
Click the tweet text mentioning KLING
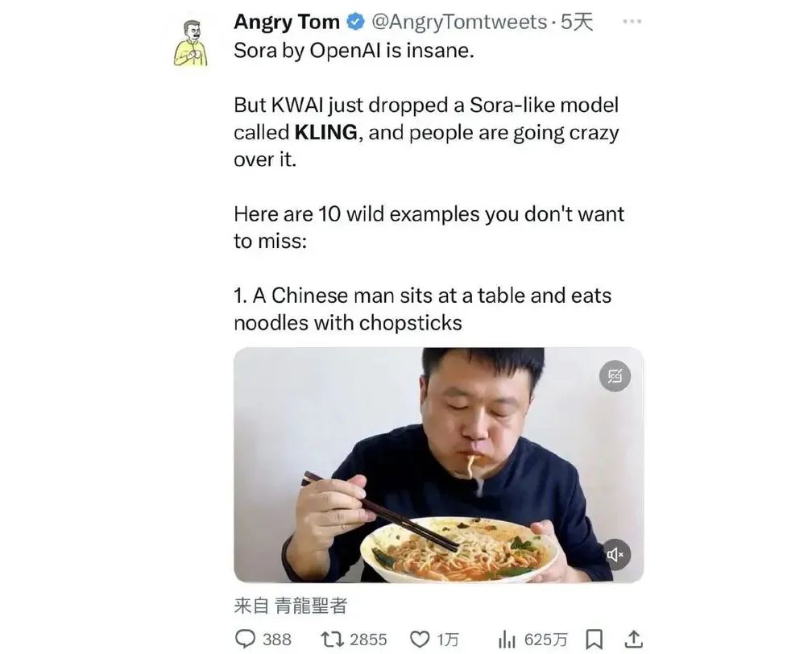(426, 132)
